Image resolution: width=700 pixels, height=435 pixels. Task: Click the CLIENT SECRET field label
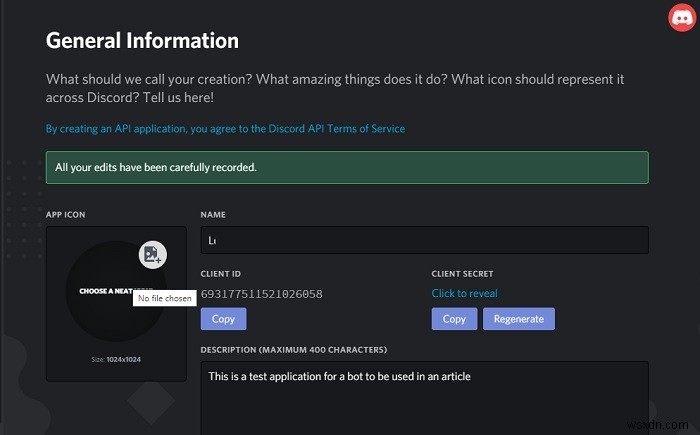[x=462, y=274]
